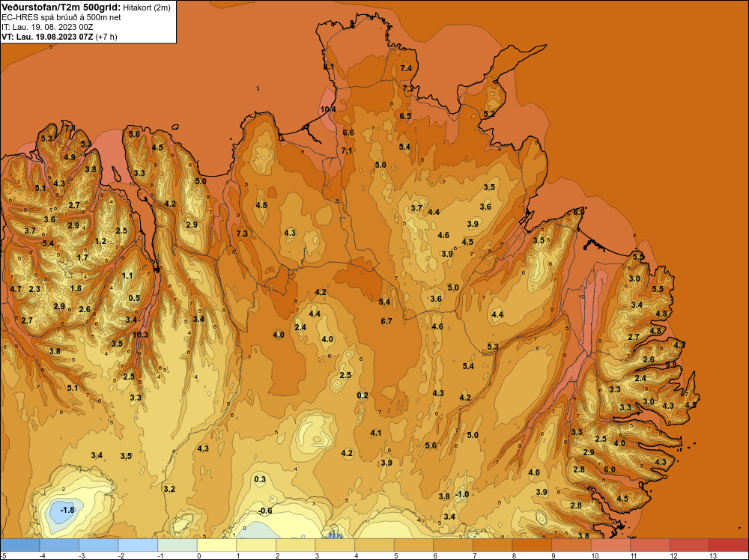Pick the pale yellow legend swatch between 0 and 1

coord(216,545)
